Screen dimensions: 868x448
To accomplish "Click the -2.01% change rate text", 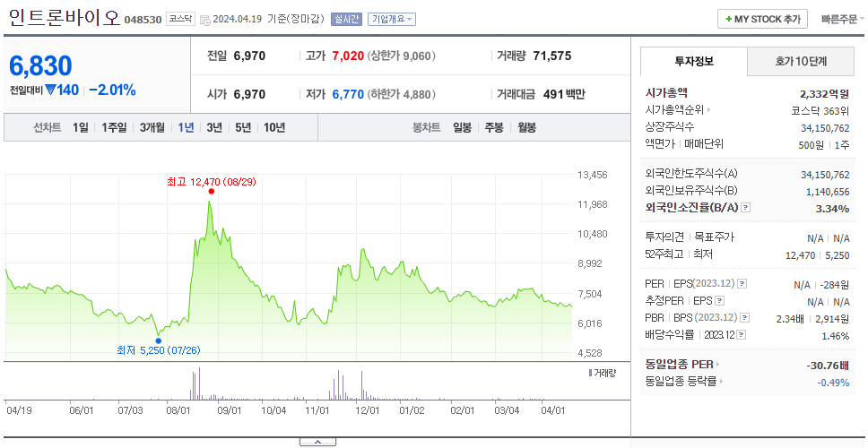I will click(112, 90).
